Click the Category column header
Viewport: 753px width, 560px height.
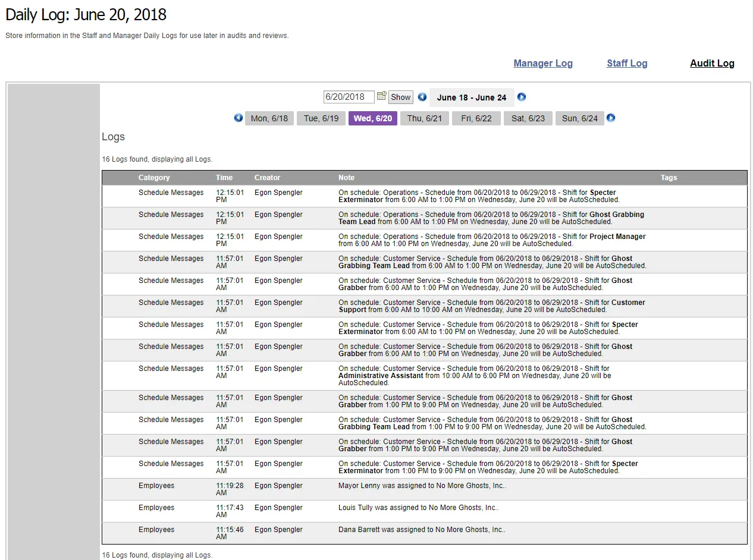click(154, 178)
